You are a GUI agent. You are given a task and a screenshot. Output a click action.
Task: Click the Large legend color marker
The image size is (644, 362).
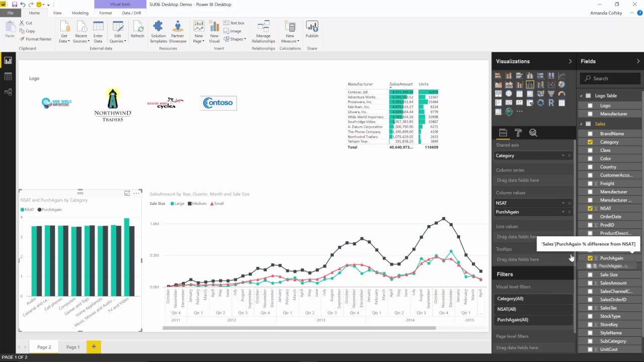[x=172, y=204]
